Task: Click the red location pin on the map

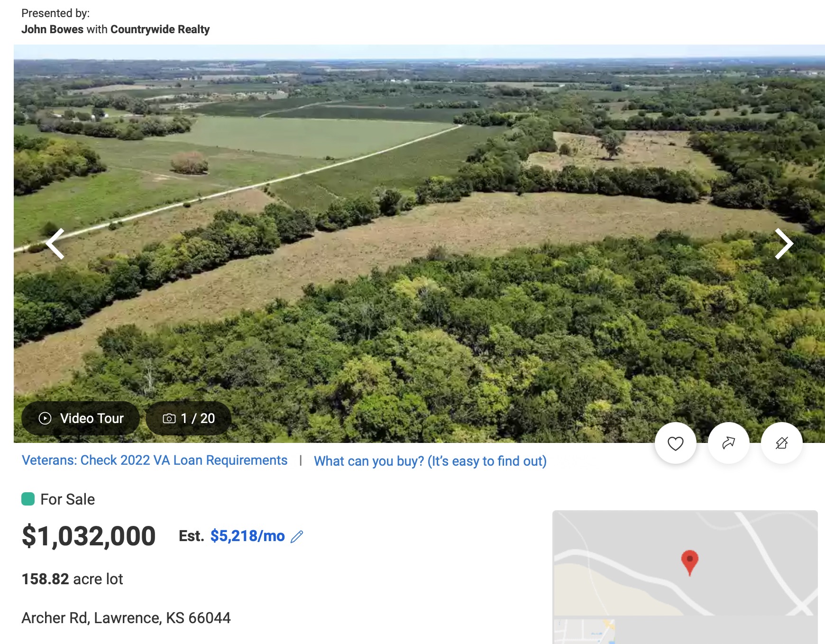Action: coord(689,561)
